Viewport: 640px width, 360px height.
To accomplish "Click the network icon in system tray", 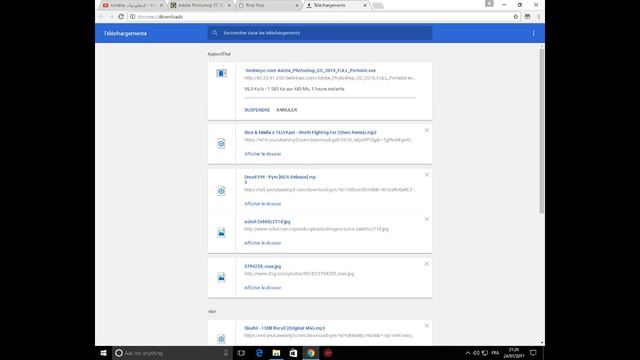I will 485,353.
